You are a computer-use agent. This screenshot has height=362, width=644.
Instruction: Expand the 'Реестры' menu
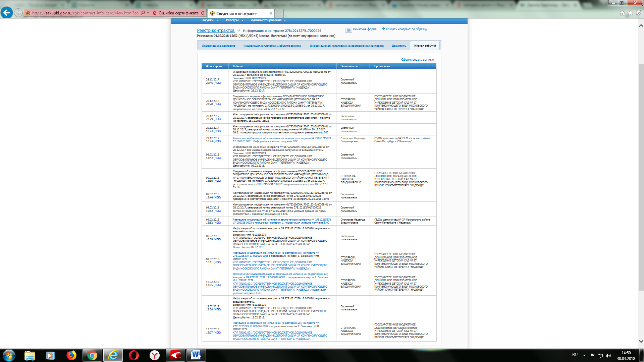(235, 20)
